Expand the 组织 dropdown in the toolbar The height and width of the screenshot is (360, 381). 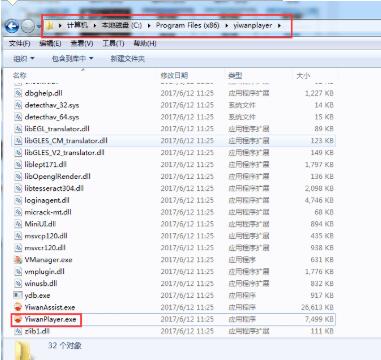click(x=24, y=59)
